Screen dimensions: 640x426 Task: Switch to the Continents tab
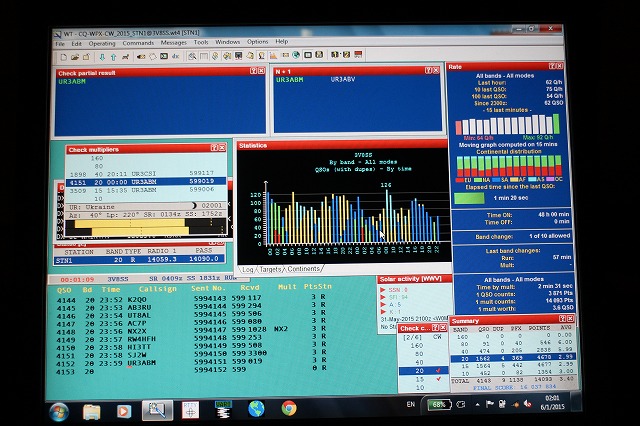pos(304,269)
